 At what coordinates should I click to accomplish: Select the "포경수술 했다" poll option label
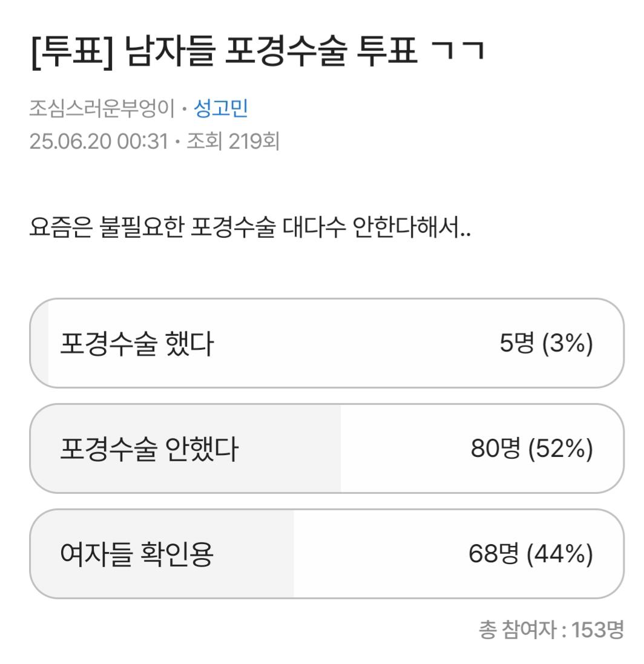pos(136,344)
